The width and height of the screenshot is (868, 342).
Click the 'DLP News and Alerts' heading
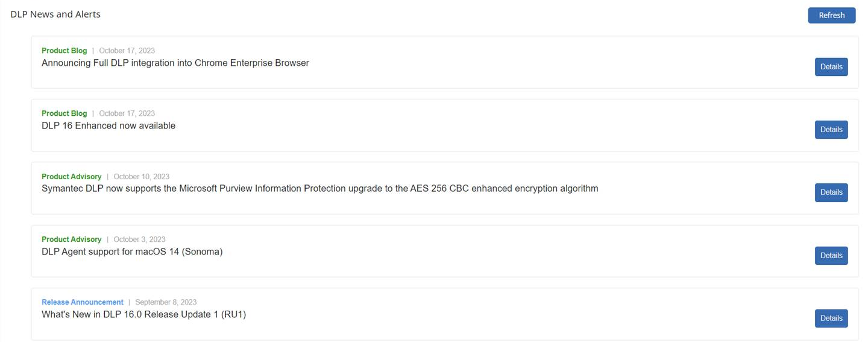click(55, 14)
